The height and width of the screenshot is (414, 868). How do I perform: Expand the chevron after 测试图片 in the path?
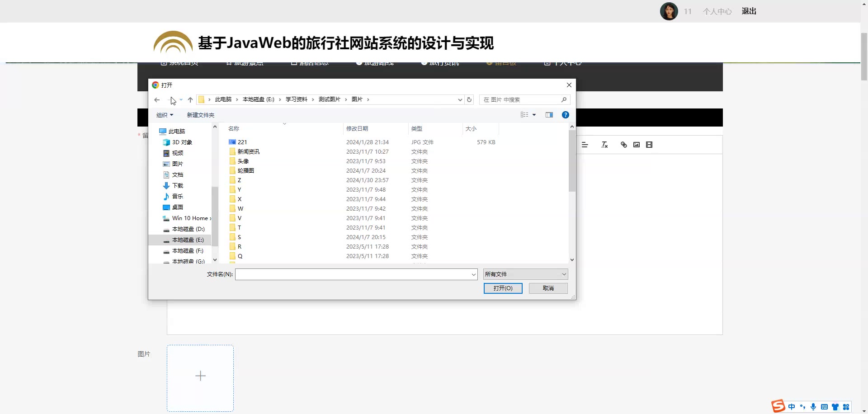click(x=346, y=99)
